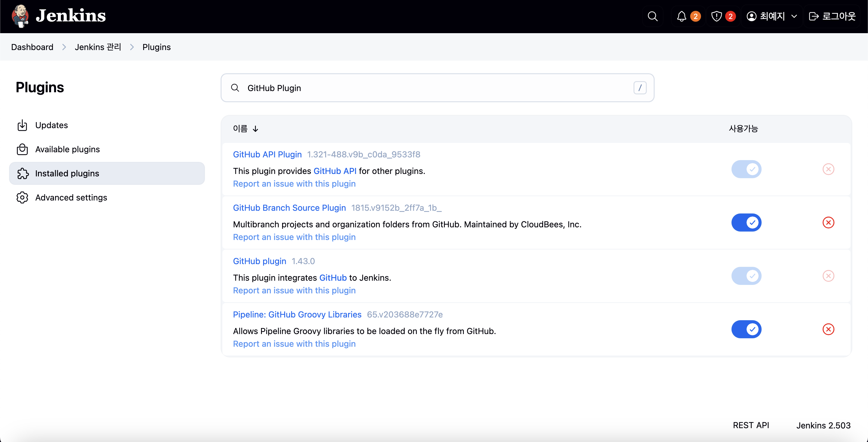Open GitHub API Plugin link
Image resolution: width=868 pixels, height=442 pixels.
pyautogui.click(x=267, y=154)
